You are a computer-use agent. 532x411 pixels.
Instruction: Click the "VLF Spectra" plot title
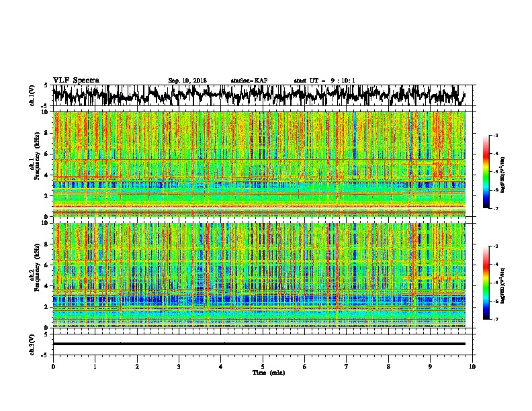point(76,81)
